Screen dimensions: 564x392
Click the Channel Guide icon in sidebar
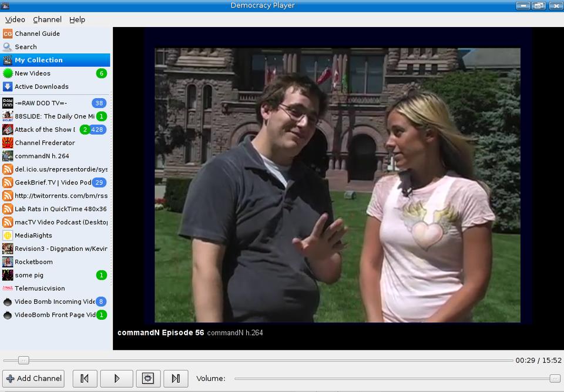tap(8, 33)
